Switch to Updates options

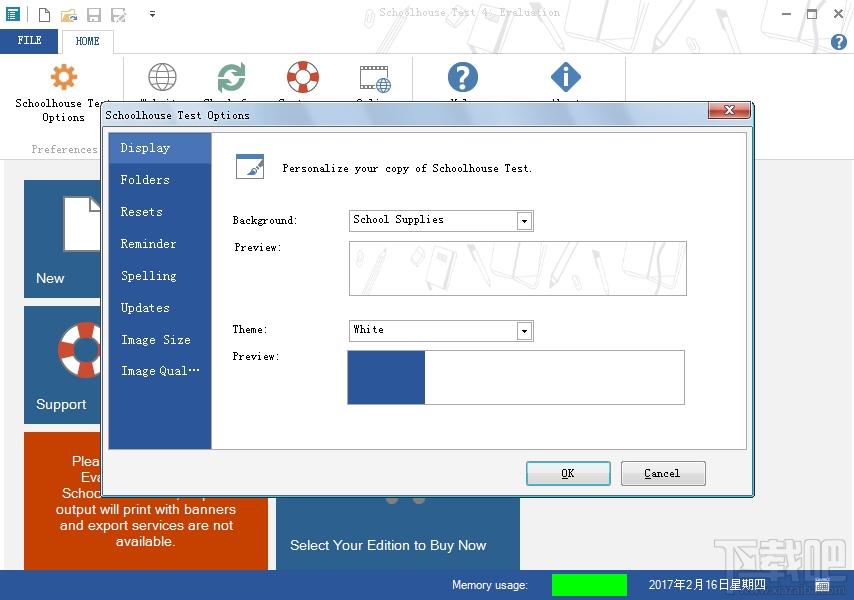point(160,308)
